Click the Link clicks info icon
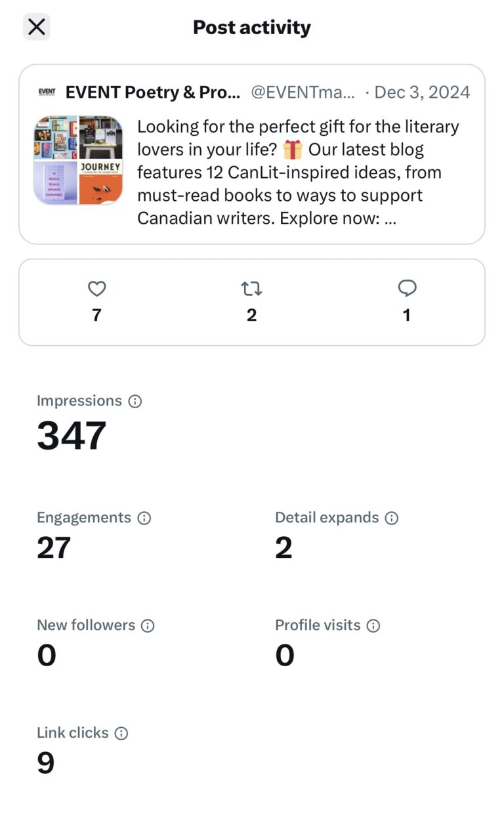 coord(120,733)
